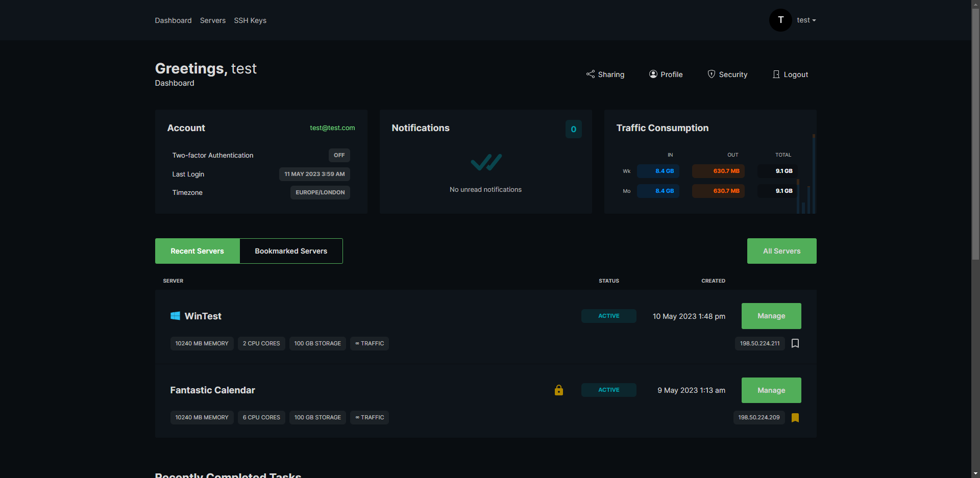Click the All Servers button
This screenshot has width=980, height=478.
[781, 250]
